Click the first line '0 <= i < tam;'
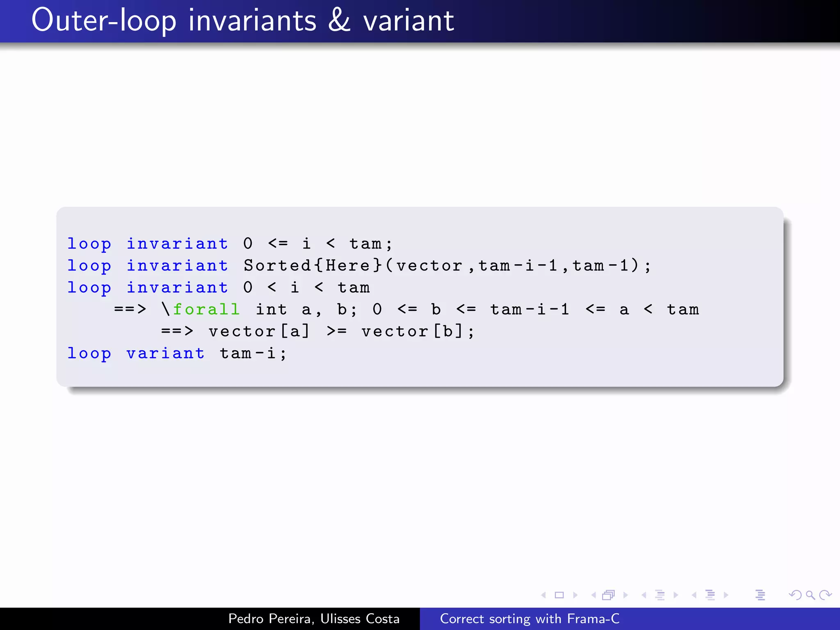Screen dimensions: 840x630 click(x=318, y=244)
